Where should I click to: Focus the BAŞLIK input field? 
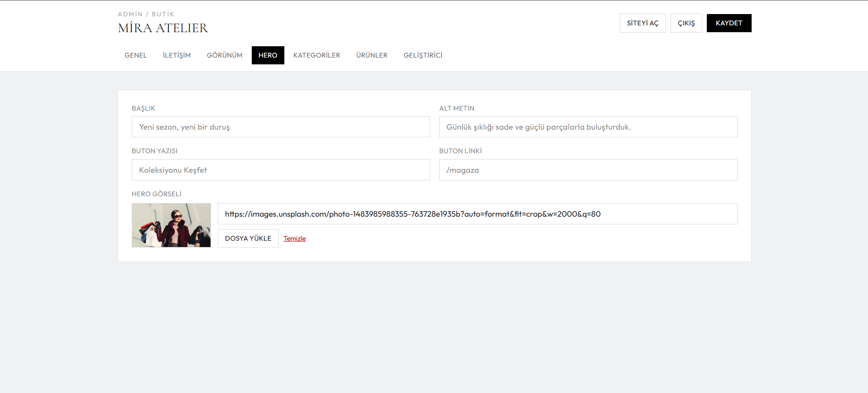[281, 127]
